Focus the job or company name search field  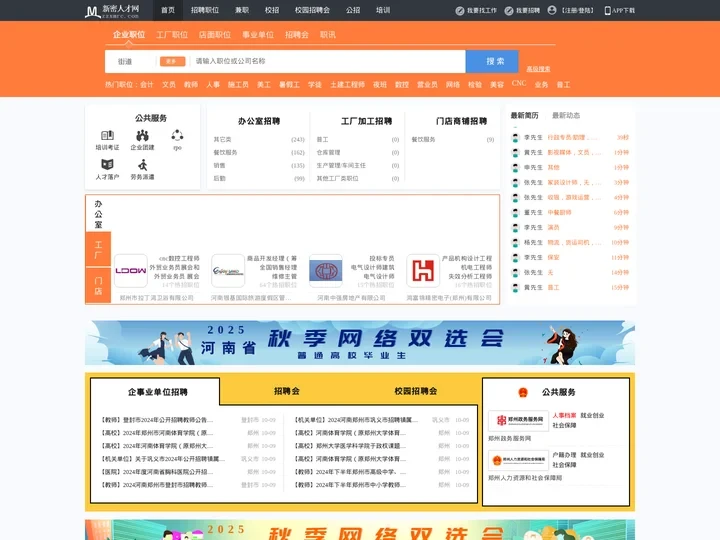(x=328, y=62)
